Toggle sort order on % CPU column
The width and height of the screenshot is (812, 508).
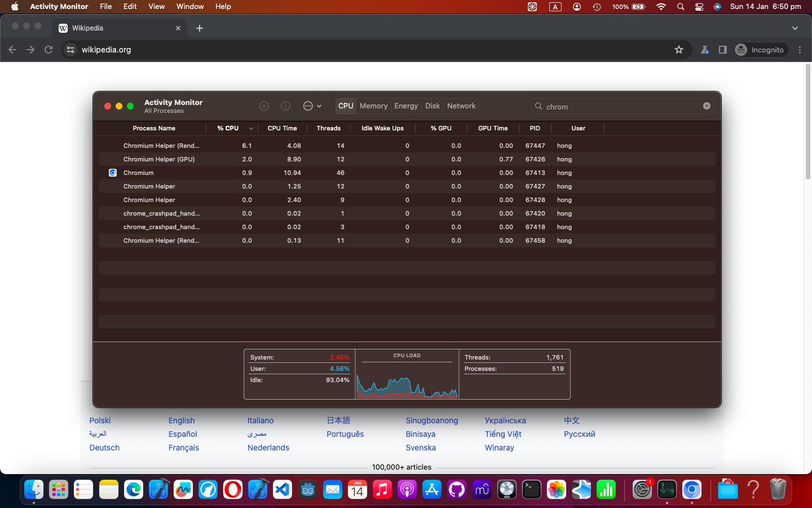point(228,128)
